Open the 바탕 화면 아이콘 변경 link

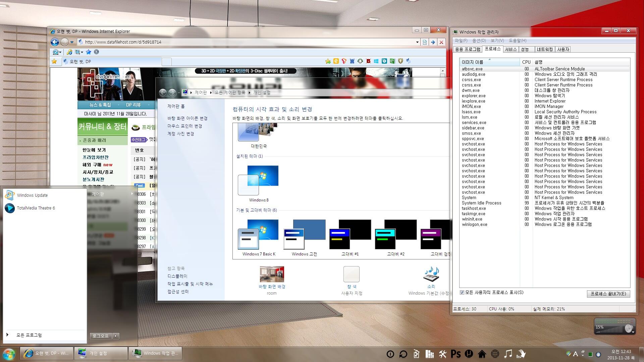tap(187, 118)
